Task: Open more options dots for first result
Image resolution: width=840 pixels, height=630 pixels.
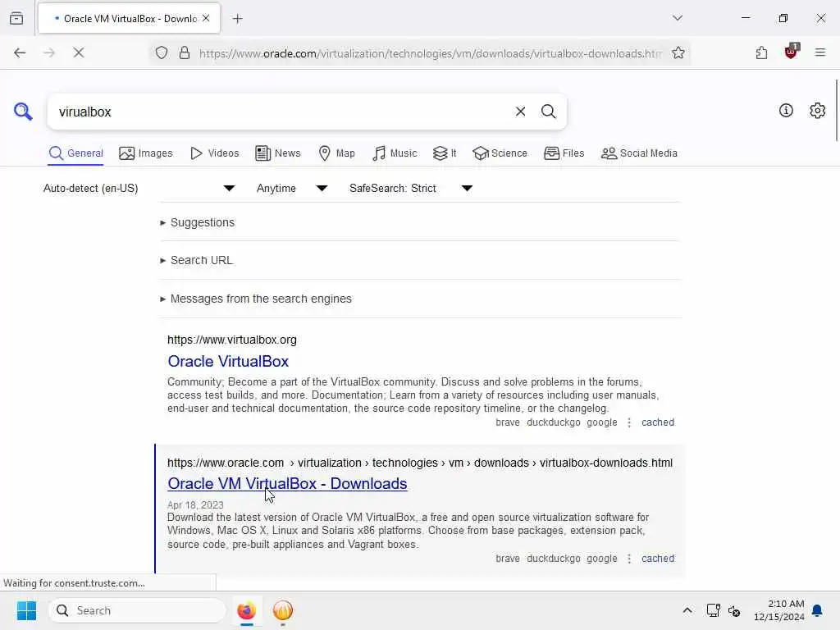Action: [x=629, y=422]
